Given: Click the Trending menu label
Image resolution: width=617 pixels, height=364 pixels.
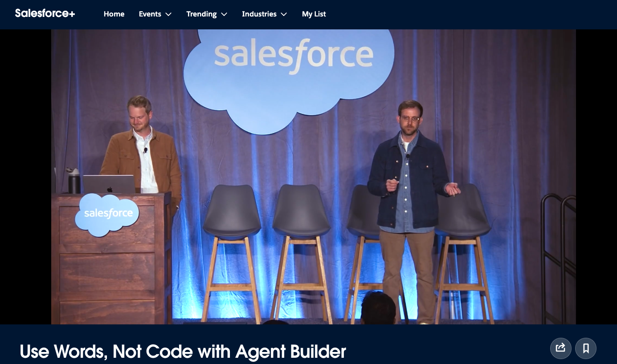Looking at the screenshot, I should coord(201,14).
